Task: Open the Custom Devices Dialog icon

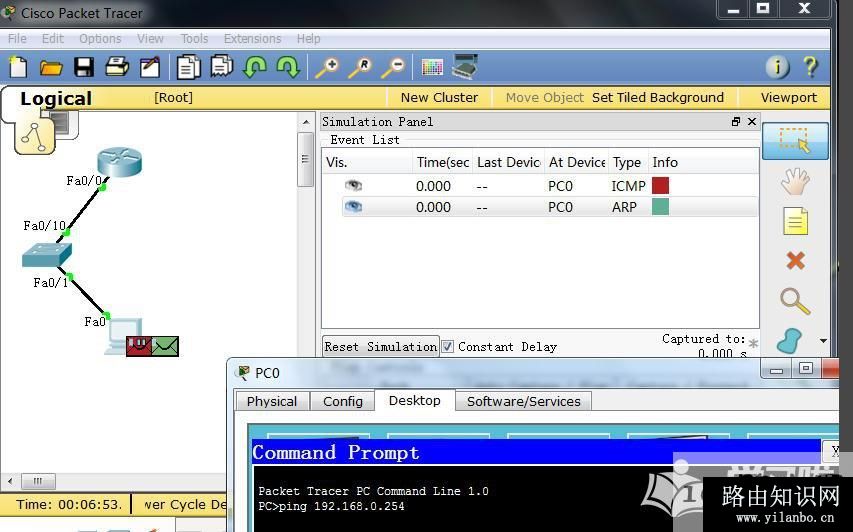Action: point(465,66)
